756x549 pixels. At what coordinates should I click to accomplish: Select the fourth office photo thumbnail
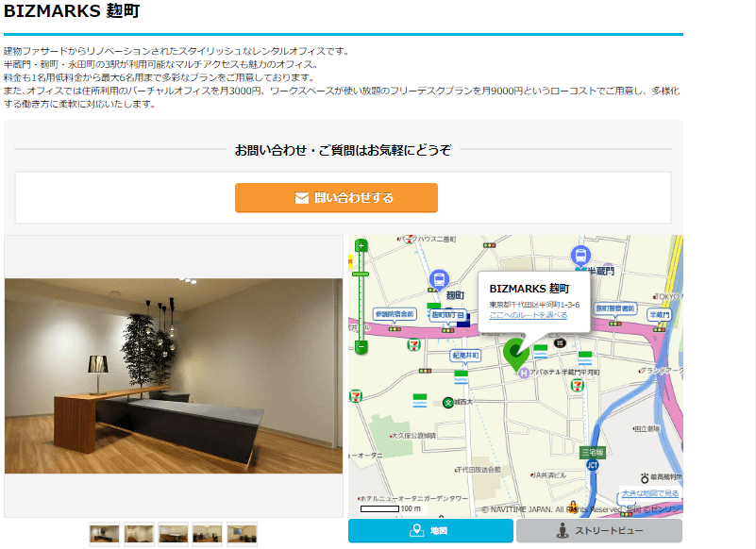pos(208,535)
